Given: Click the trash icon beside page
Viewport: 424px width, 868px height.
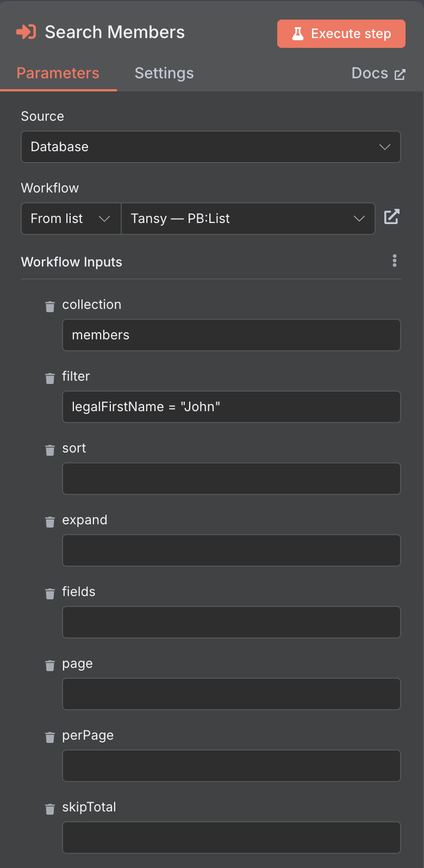Looking at the screenshot, I should (50, 666).
